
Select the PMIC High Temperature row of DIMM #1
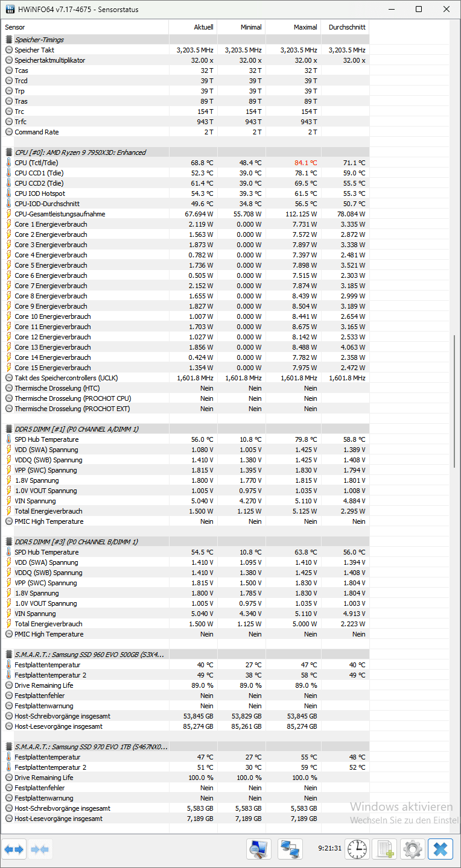point(185,521)
